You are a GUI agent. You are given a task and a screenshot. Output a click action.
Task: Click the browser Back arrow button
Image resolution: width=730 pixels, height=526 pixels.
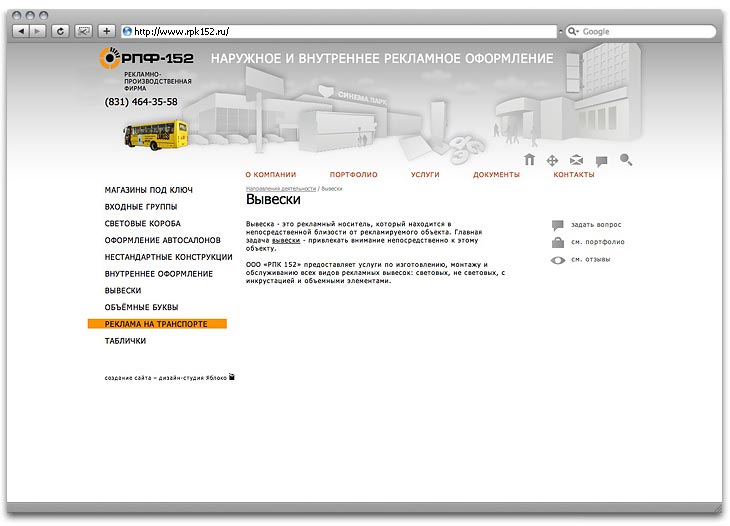[20, 31]
